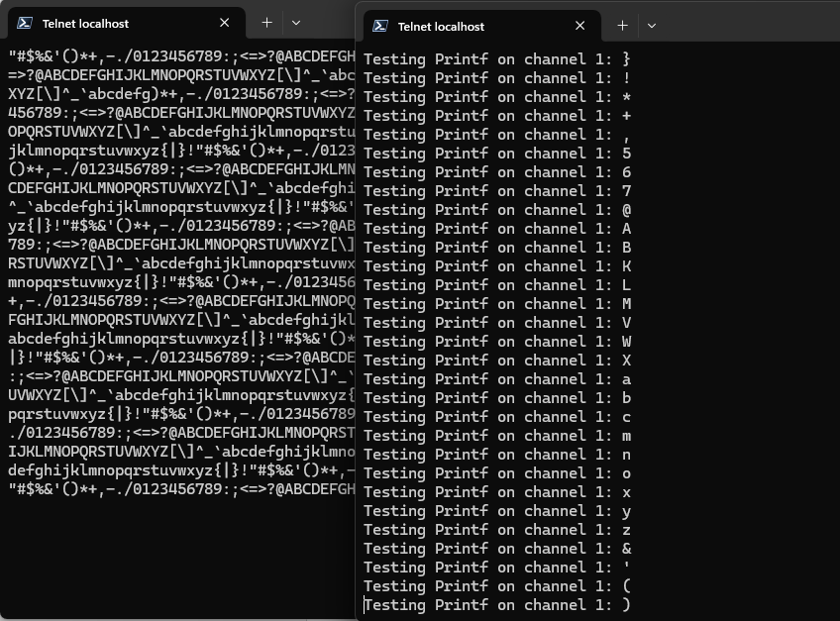Click the ASCII output area of the left terminal

pyautogui.click(x=178, y=297)
